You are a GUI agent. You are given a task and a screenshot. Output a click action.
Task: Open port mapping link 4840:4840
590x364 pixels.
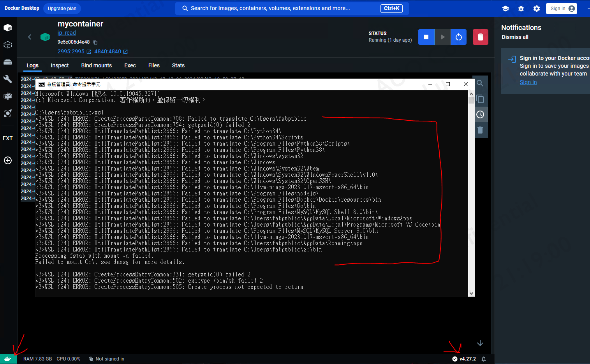(x=108, y=51)
